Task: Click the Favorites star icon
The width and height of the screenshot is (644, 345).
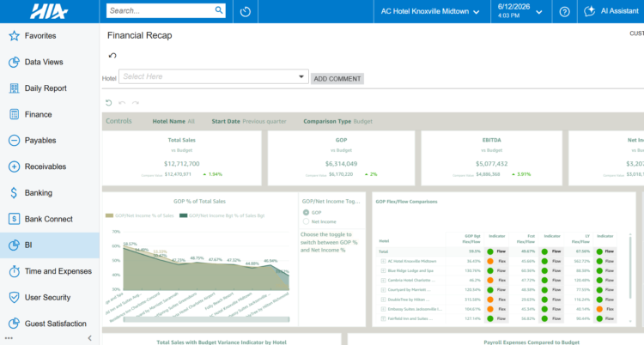Action: coord(14,36)
